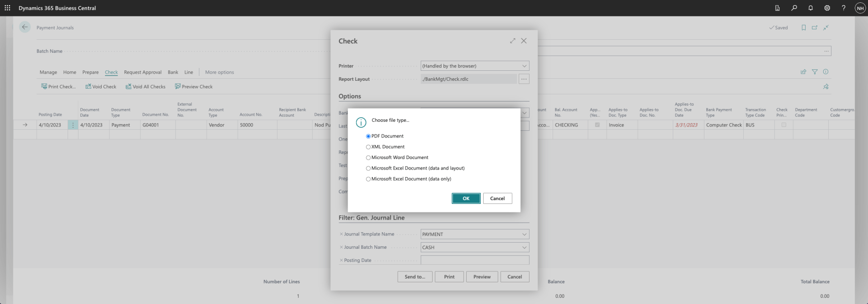Open Journal Template Name dropdown
Image resolution: width=868 pixels, height=304 pixels.
tap(524, 234)
